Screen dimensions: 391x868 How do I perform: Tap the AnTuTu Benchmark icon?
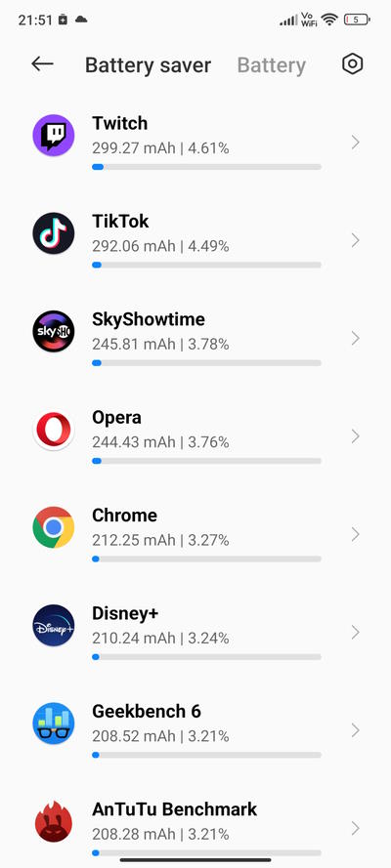tap(53, 822)
